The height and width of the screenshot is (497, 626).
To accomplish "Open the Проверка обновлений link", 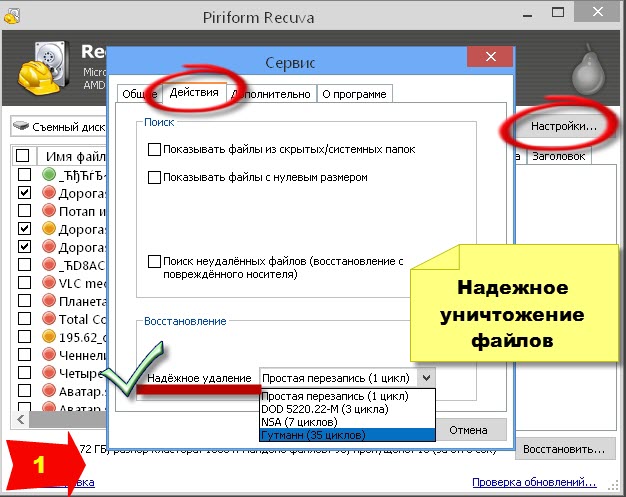I will pyautogui.click(x=534, y=482).
